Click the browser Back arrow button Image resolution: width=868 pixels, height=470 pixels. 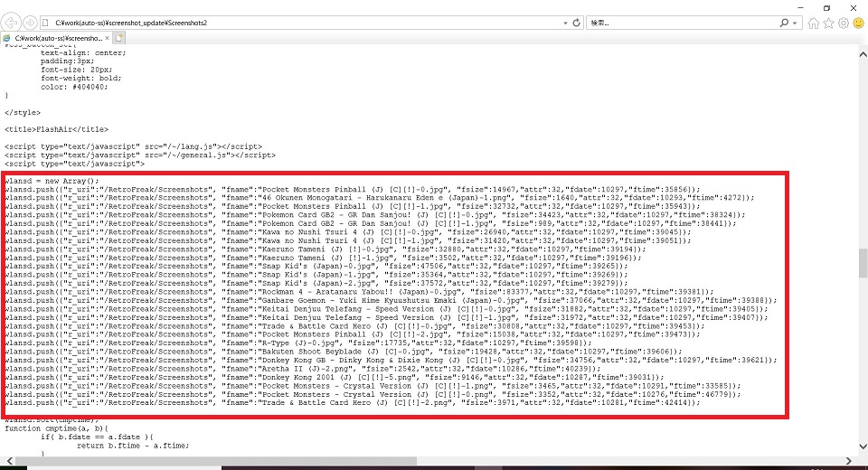coord(13,21)
